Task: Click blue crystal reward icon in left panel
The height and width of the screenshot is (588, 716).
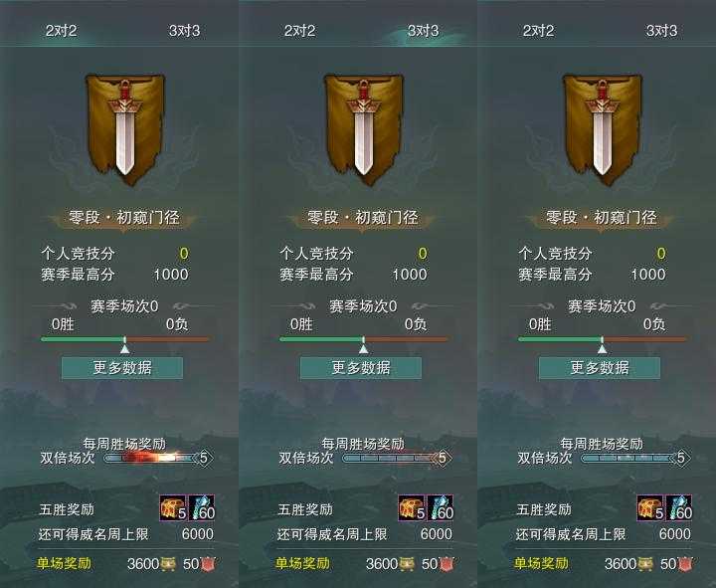Action: pyautogui.click(x=202, y=507)
